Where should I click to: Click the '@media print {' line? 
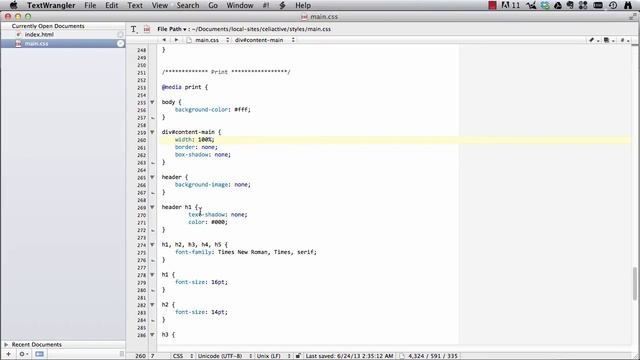click(185, 87)
